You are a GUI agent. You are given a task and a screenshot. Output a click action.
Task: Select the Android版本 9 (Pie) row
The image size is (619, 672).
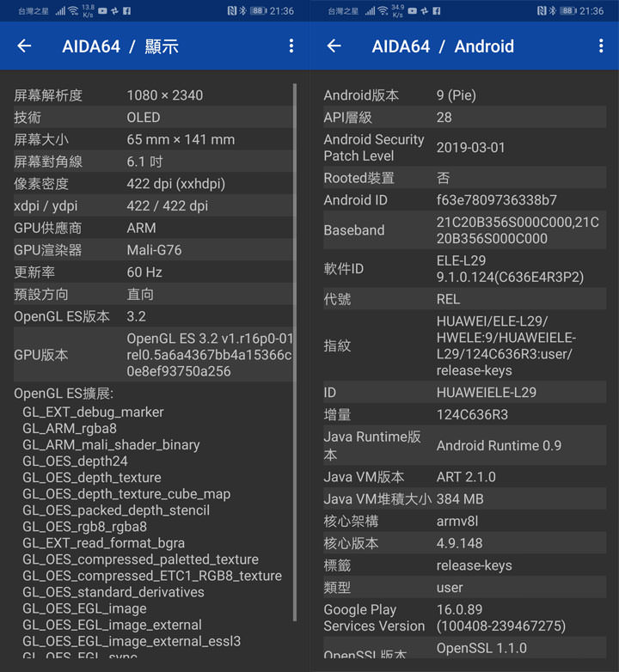click(x=464, y=95)
